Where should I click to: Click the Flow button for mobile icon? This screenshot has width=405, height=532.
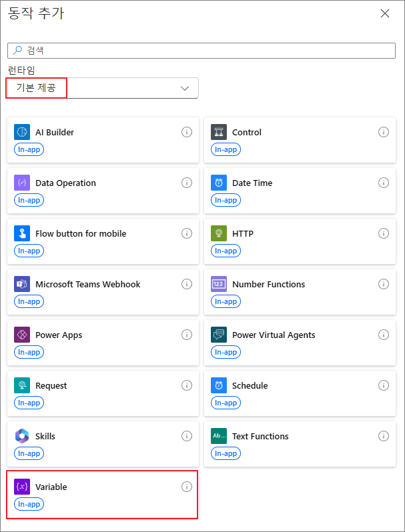click(22, 233)
